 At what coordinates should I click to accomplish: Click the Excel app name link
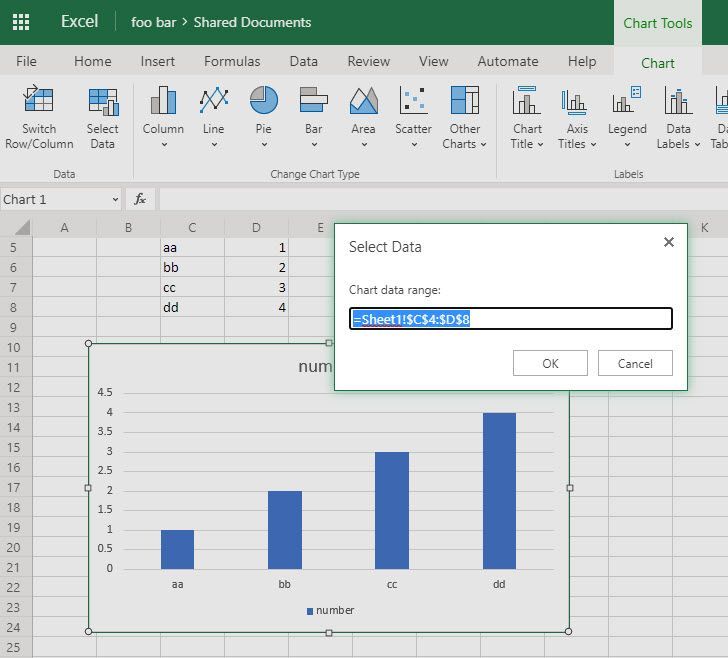(79, 21)
